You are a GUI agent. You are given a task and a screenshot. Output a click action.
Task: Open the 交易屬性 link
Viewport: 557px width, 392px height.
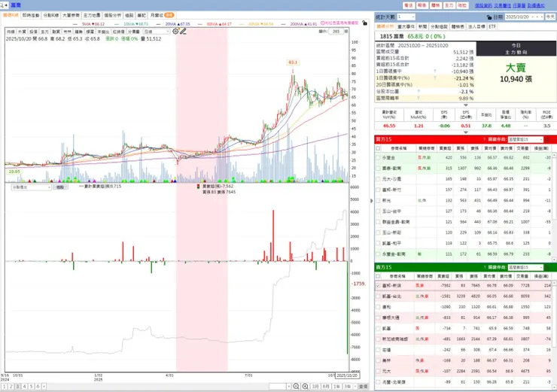coord(502,5)
